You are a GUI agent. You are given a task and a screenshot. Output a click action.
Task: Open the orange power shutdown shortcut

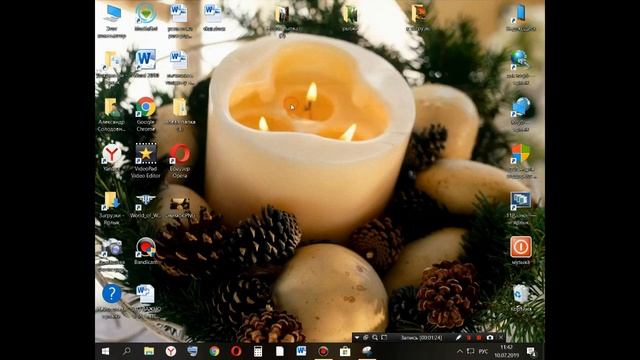click(x=521, y=251)
